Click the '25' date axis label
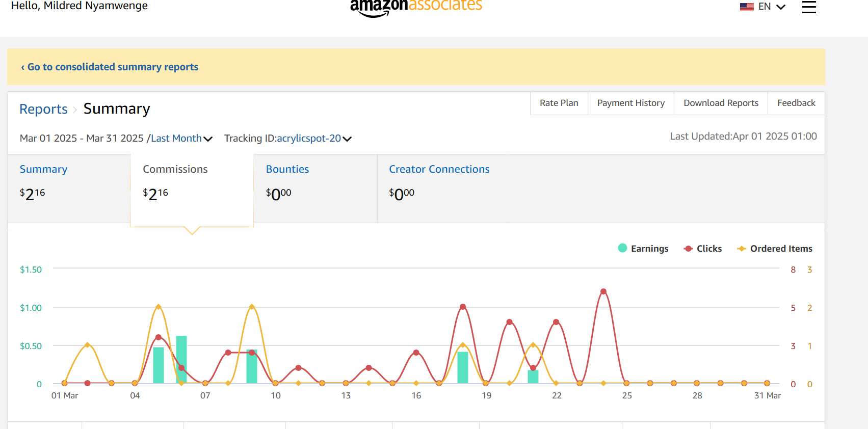The width and height of the screenshot is (868, 429). coord(627,395)
